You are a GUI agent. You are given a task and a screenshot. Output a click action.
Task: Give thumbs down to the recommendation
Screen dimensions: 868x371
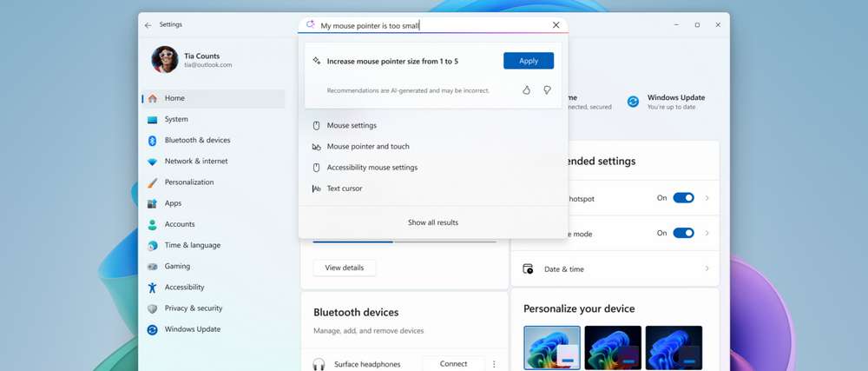[547, 89]
